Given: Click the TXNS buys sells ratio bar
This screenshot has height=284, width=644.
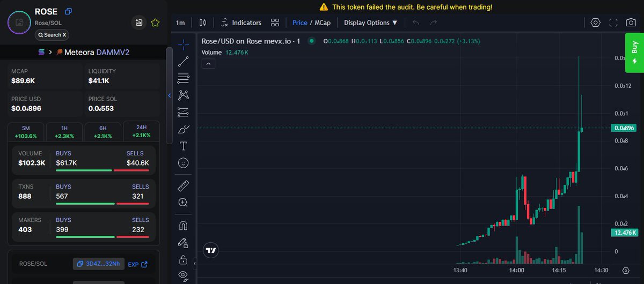Looking at the screenshot, I should [x=103, y=204].
